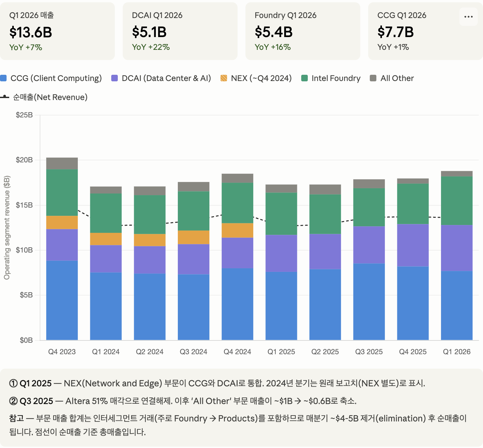Click the "Q1 2026" x-axis label
This screenshot has width=483, height=448.
(457, 352)
